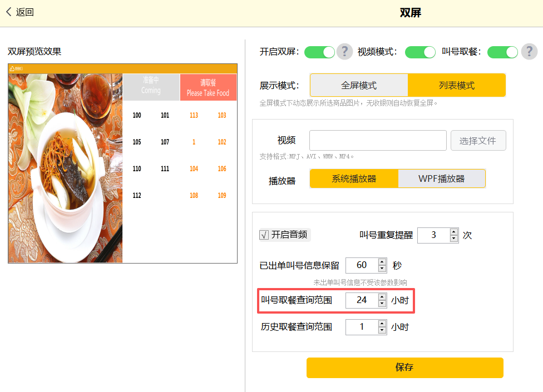Increase 叫号重复提醒 count with up arrow
543x392 pixels.
[454, 231]
